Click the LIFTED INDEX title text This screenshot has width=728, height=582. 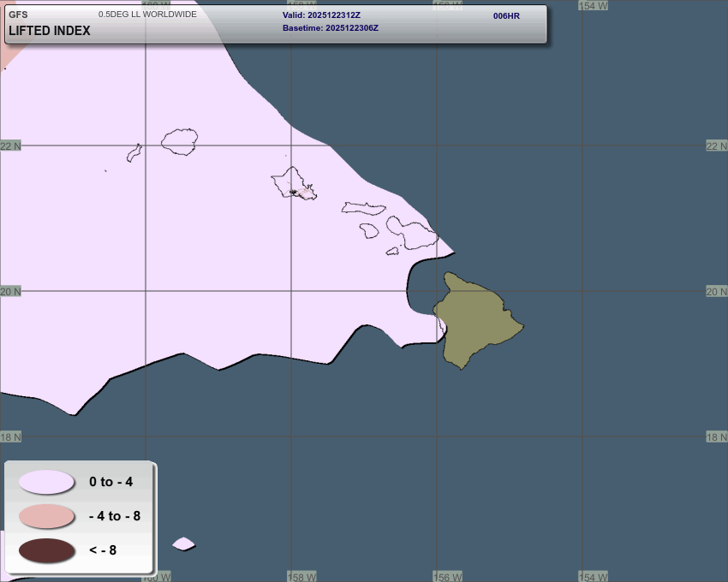coord(49,31)
